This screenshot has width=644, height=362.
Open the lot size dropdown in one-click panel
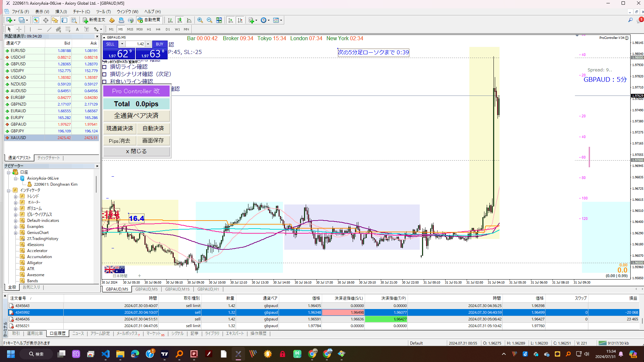point(122,44)
